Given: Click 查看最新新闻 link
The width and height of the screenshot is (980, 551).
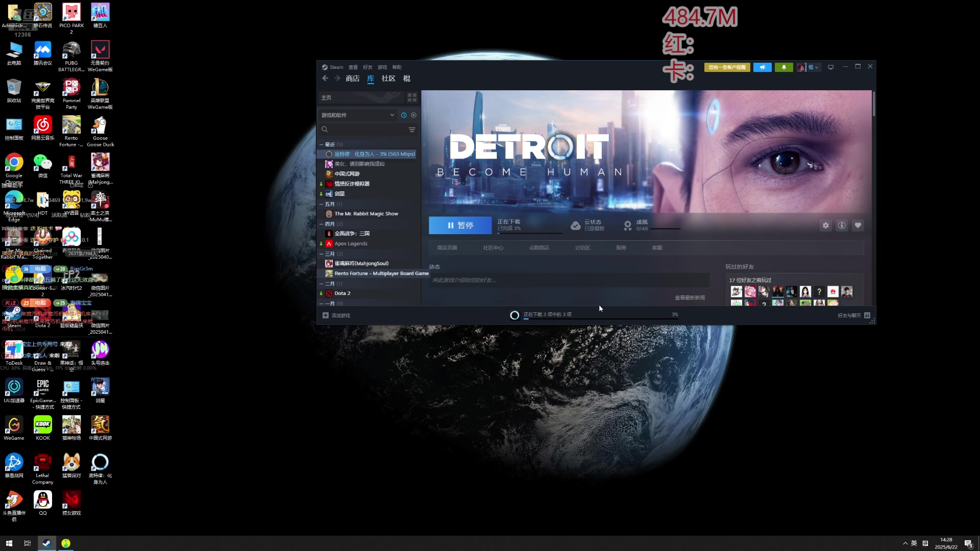Looking at the screenshot, I should click(x=690, y=298).
